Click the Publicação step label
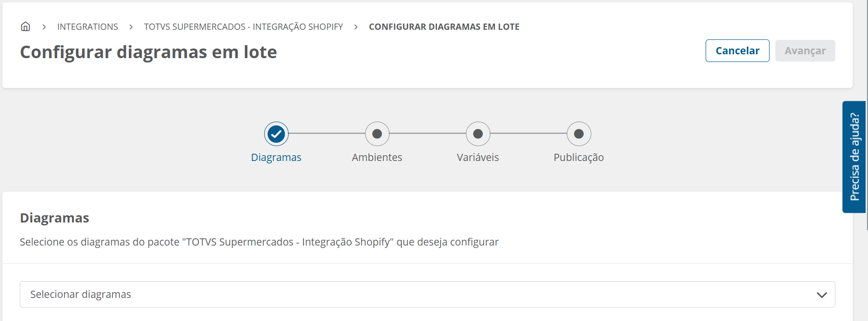 coord(578,157)
